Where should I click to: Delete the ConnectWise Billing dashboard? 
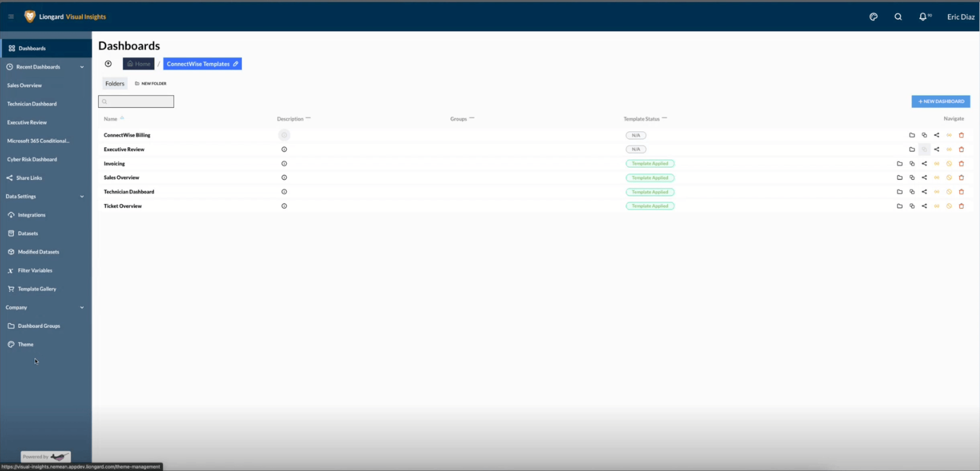click(961, 135)
